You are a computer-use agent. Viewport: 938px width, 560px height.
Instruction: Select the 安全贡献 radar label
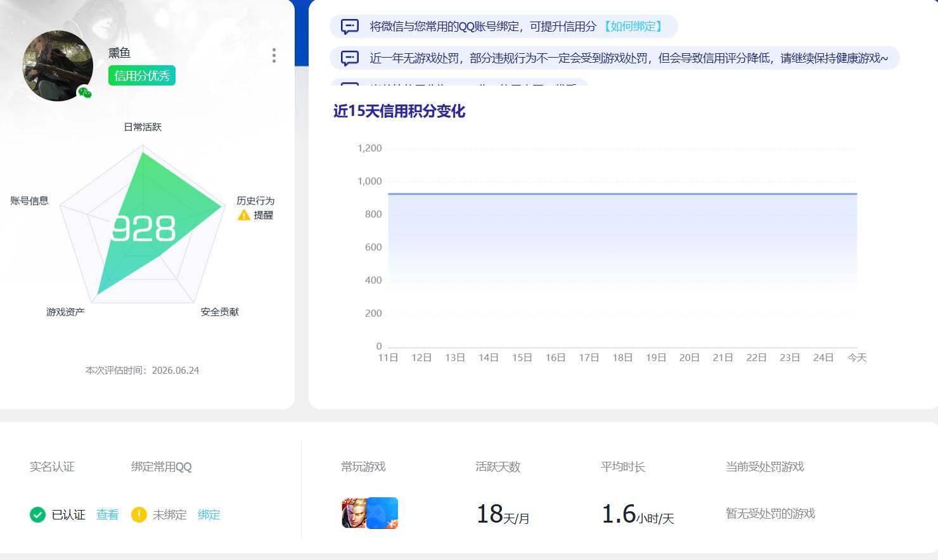pyautogui.click(x=220, y=312)
